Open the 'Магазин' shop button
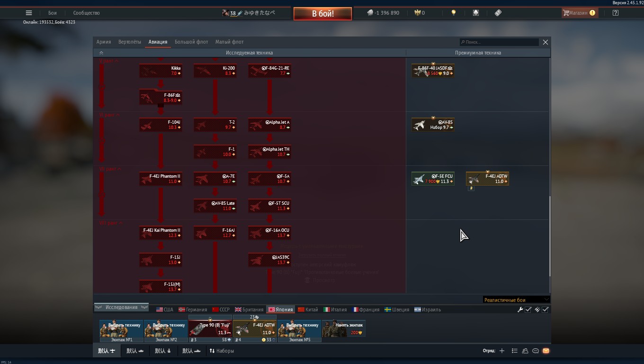The image size is (644, 364). (579, 13)
